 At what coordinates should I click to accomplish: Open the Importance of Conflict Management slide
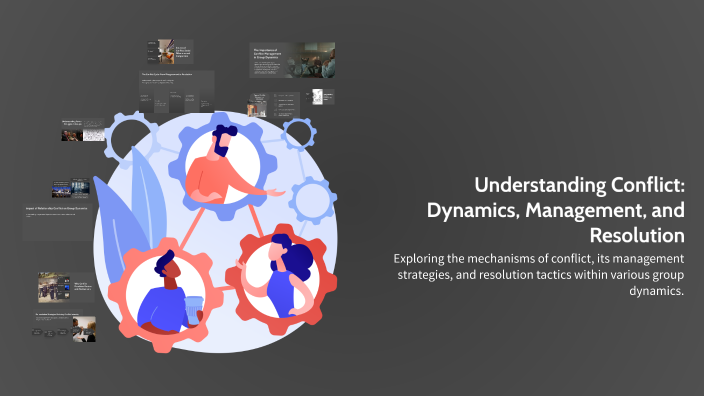(292, 60)
